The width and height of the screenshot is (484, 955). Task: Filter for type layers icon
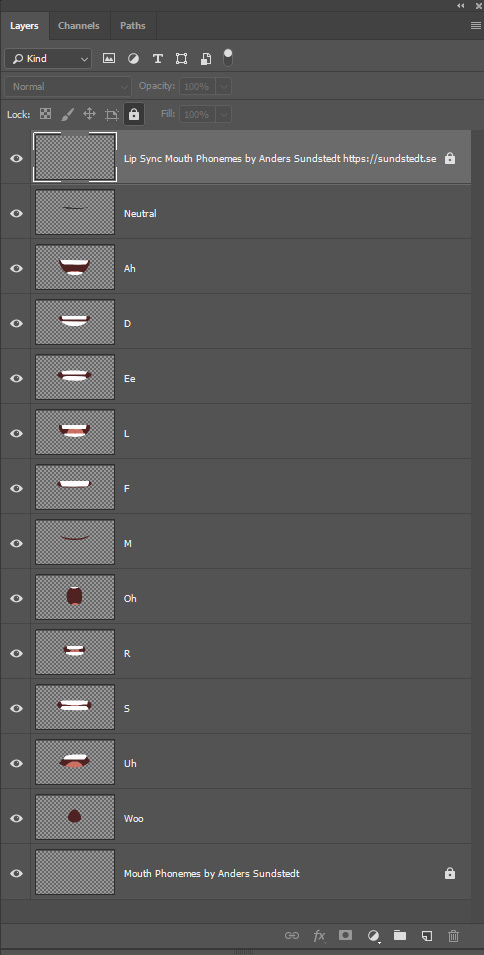click(x=158, y=58)
